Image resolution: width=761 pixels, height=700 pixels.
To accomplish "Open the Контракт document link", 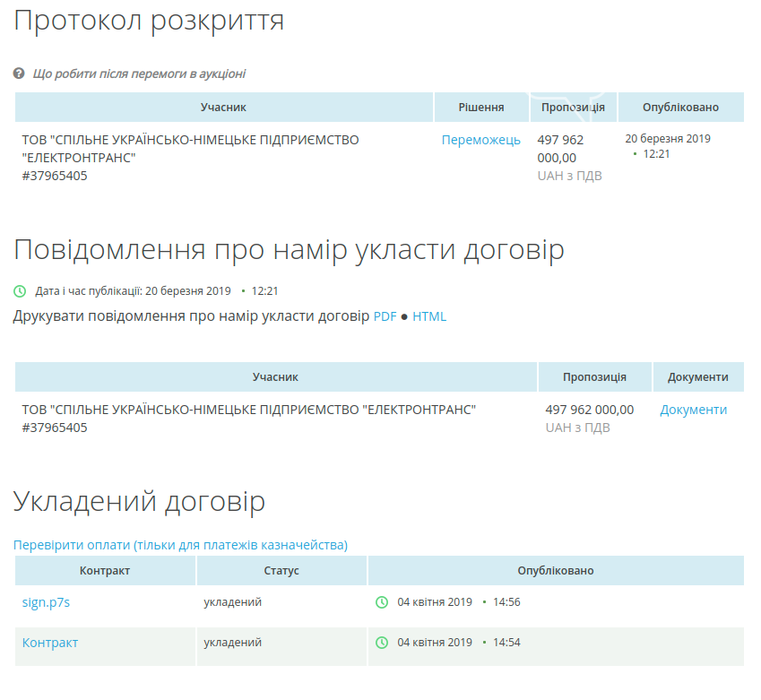I will 50,643.
